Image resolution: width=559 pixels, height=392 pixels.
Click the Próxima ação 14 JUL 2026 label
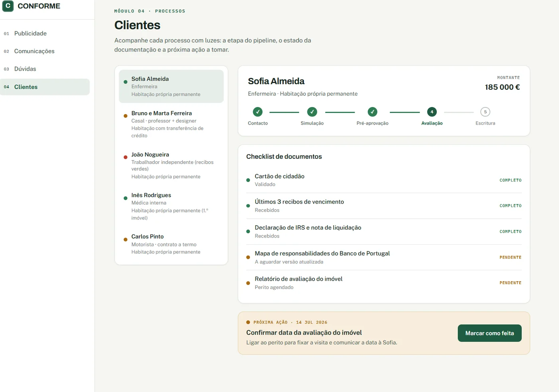290,323
